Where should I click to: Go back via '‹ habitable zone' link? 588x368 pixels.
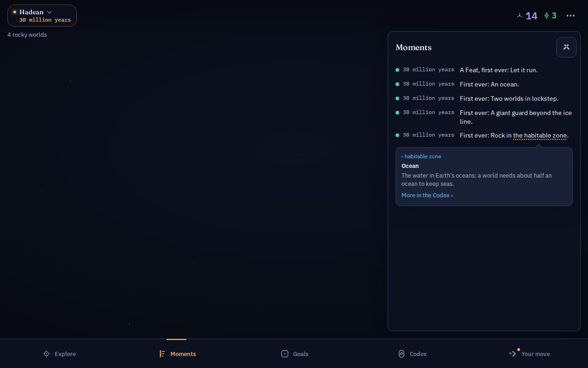coord(421,156)
